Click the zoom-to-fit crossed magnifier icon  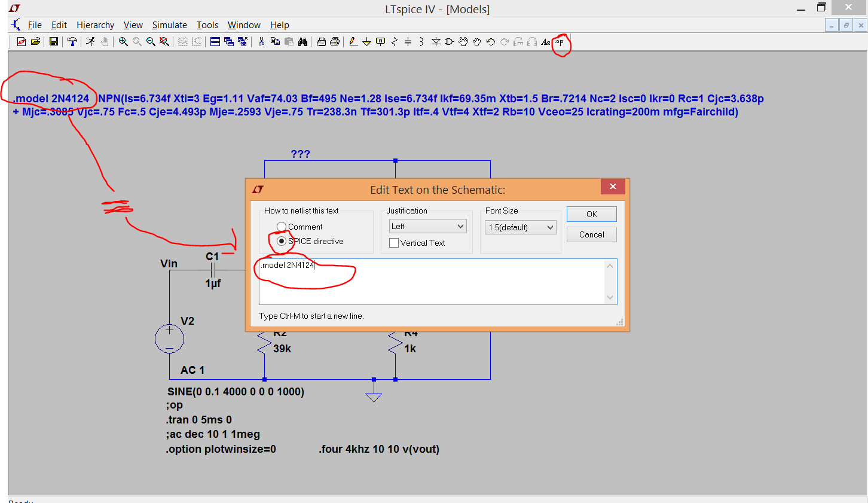tap(164, 42)
